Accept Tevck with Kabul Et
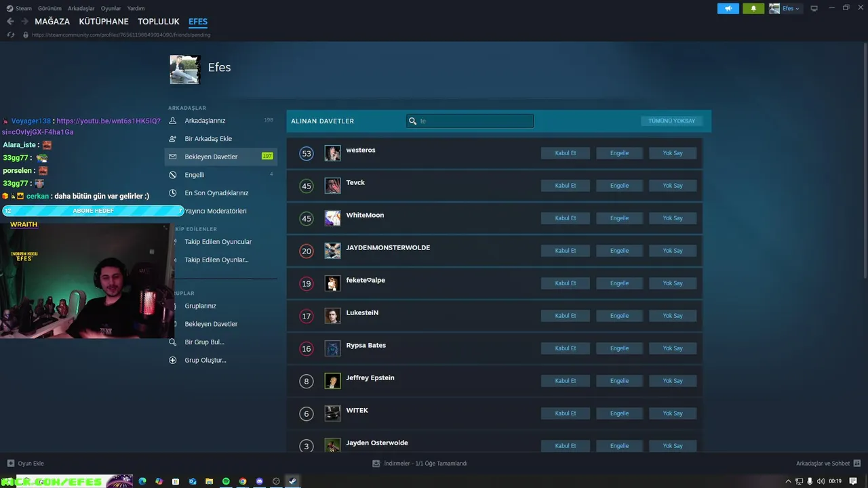This screenshot has width=868, height=488. click(x=565, y=186)
